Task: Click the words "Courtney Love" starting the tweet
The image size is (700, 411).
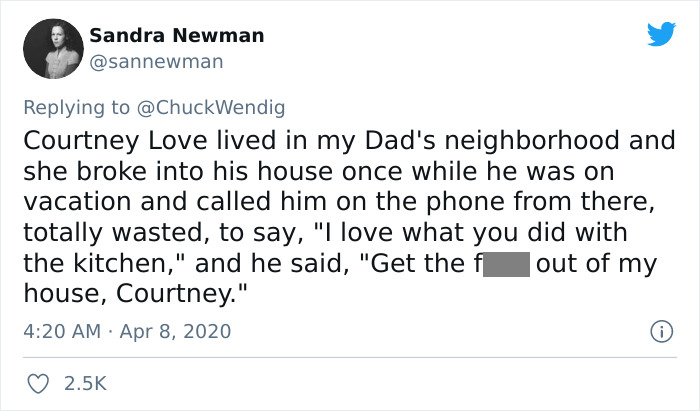Action: (100, 140)
